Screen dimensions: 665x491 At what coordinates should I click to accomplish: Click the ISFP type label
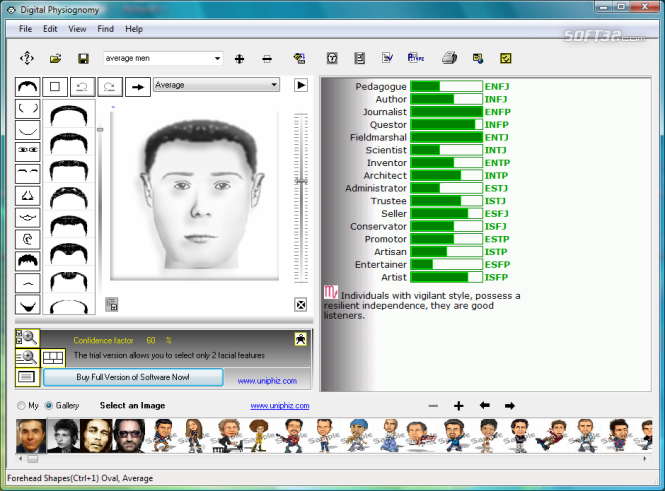coord(496,277)
